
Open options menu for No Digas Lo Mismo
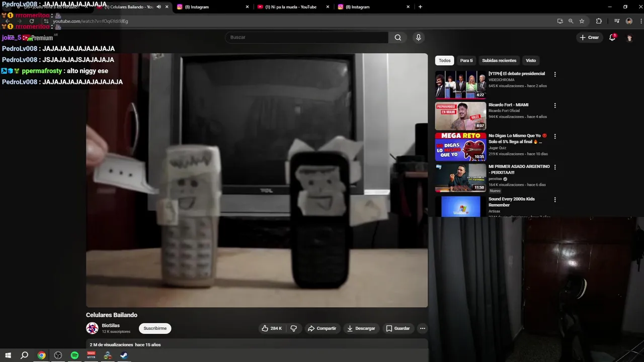click(x=555, y=136)
